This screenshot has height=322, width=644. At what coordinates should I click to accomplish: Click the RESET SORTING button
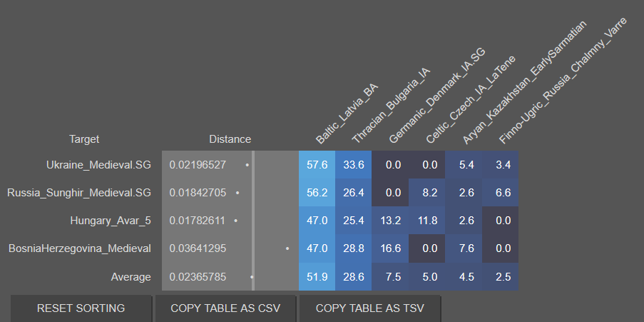click(81, 308)
